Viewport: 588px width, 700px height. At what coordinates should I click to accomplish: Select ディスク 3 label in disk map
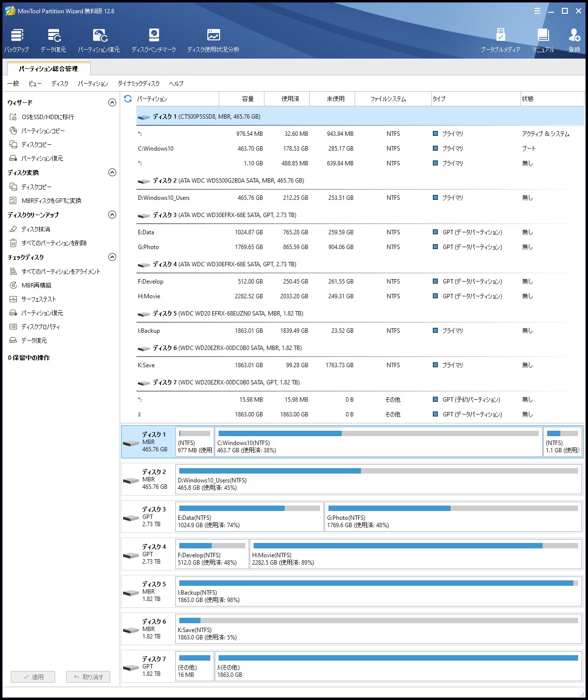coord(148,517)
